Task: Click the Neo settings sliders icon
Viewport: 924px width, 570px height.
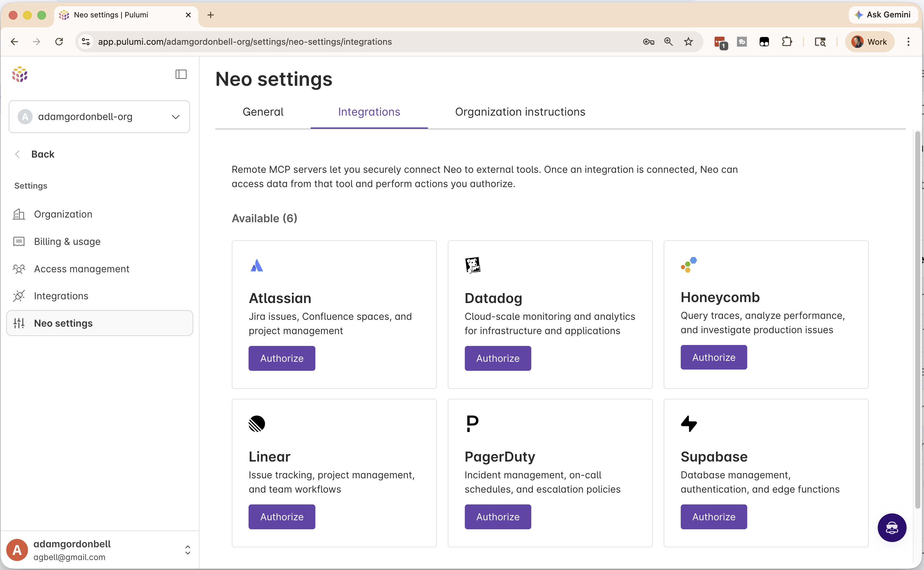Action: (x=19, y=323)
